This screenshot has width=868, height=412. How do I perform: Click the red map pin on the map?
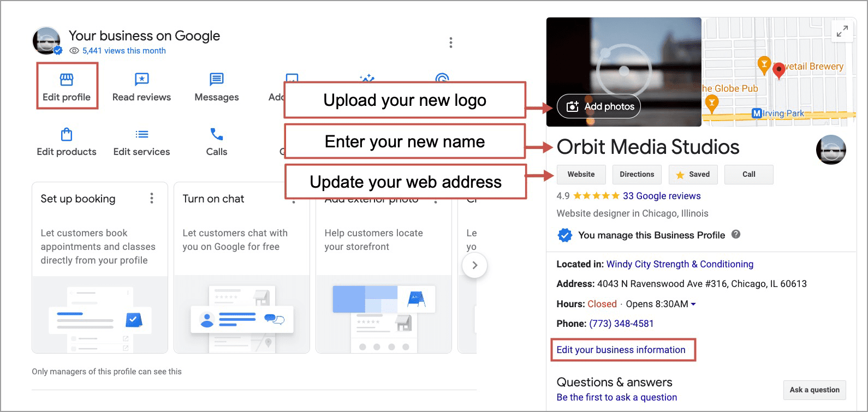click(x=779, y=70)
